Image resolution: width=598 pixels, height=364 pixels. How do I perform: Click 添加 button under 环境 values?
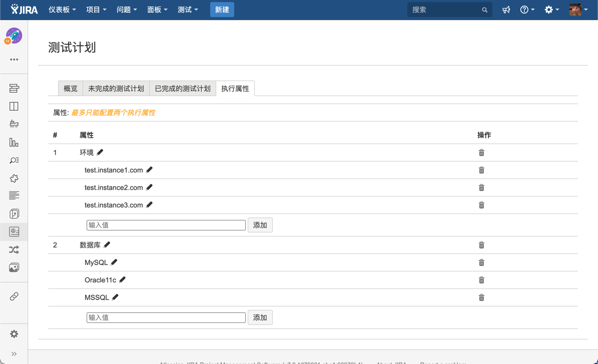pyautogui.click(x=260, y=225)
